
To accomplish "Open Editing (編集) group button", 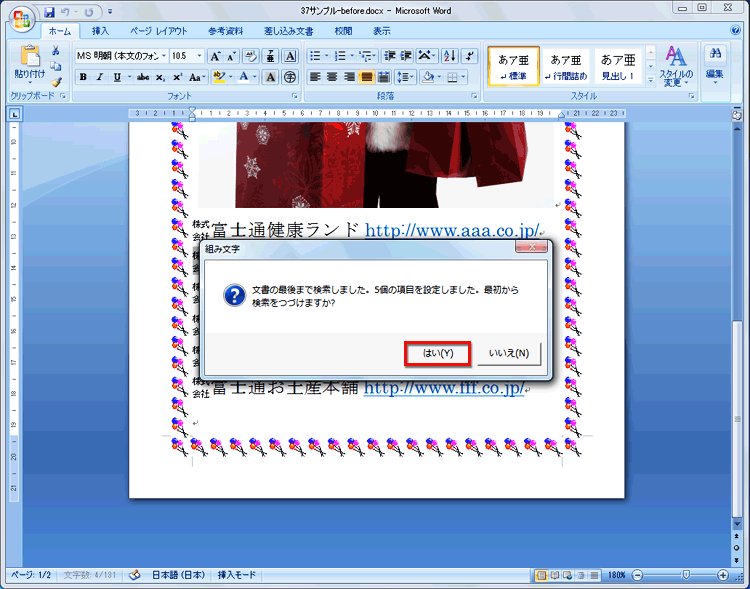I will (x=715, y=65).
